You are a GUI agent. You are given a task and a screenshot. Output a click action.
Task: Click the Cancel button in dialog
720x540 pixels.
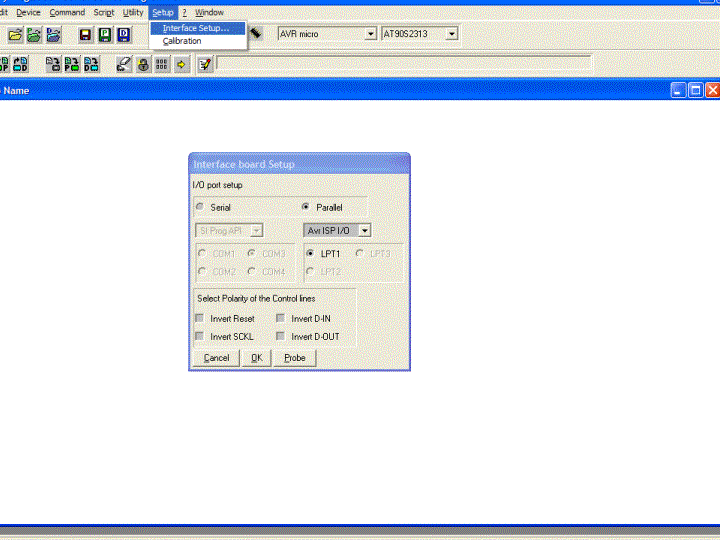tap(216, 358)
